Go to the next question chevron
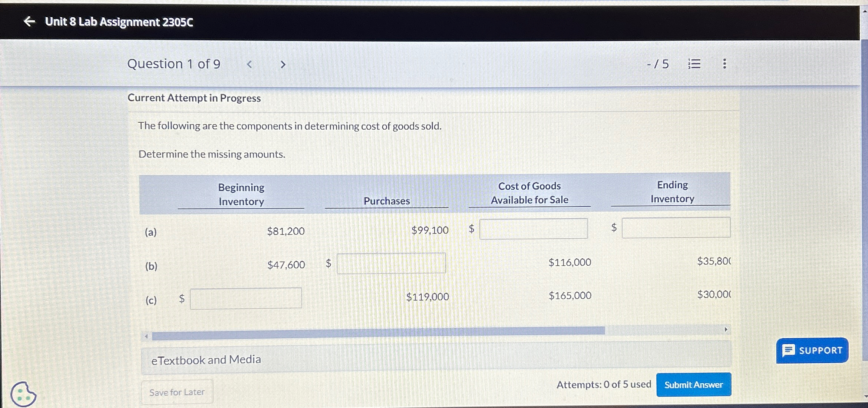The height and width of the screenshot is (408, 868). click(x=283, y=64)
